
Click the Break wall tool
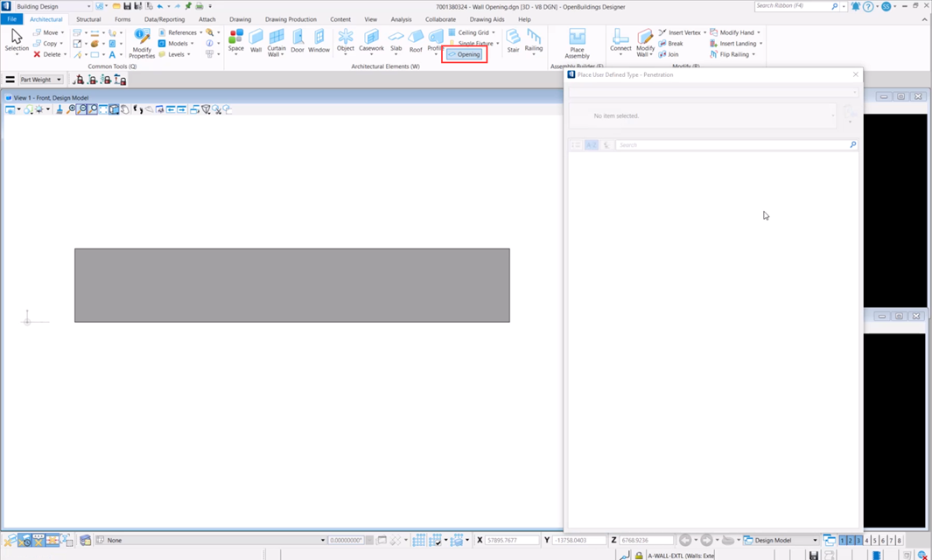tap(671, 44)
